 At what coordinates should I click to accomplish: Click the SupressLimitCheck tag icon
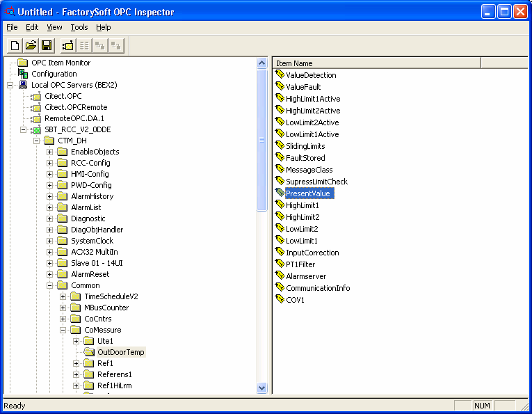(x=280, y=181)
